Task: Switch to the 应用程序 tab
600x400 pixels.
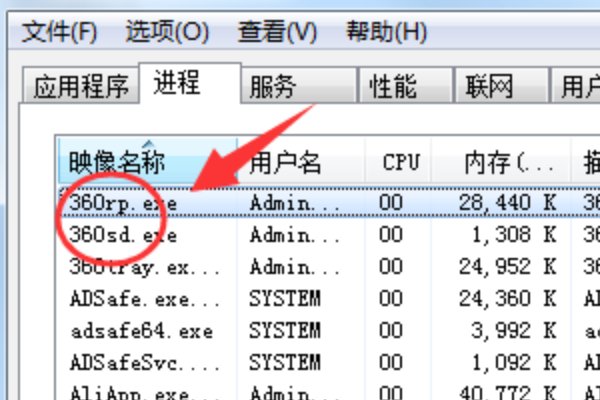Action: tap(80, 85)
